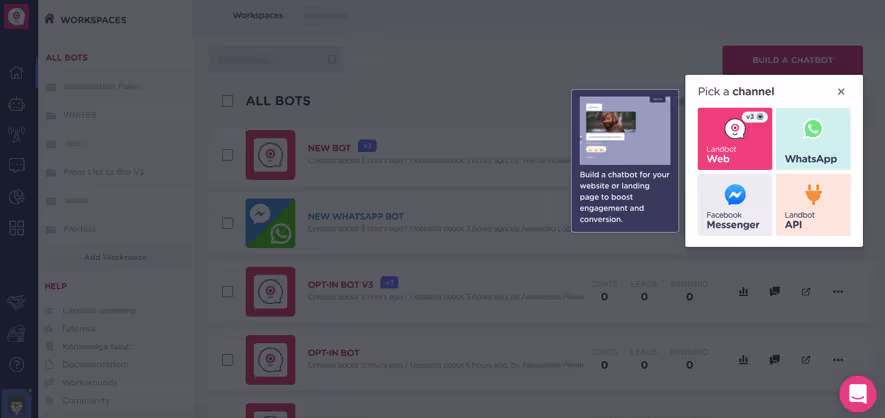The height and width of the screenshot is (418, 885).
Task: Open the chat bubble Chats icon in the left navigation bar
Action: pyautogui.click(x=16, y=165)
